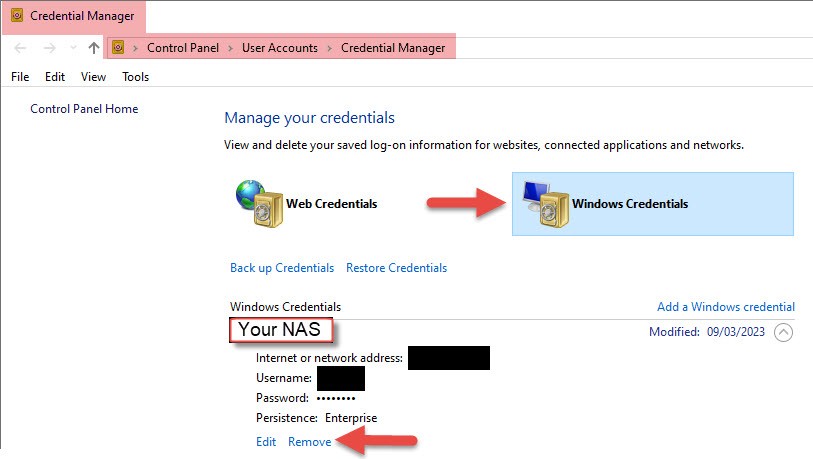Go to Control Panel Home

[x=84, y=109]
